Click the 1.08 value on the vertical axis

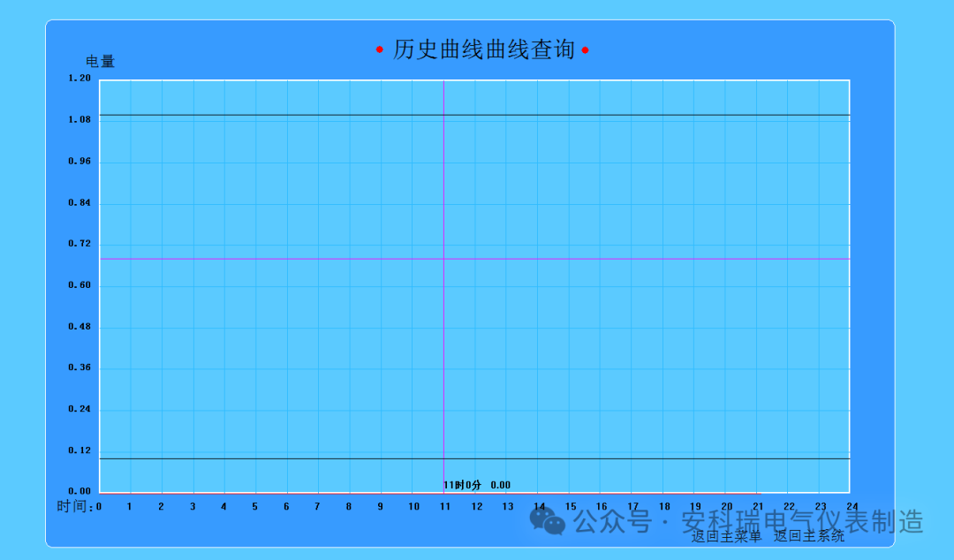click(79, 120)
